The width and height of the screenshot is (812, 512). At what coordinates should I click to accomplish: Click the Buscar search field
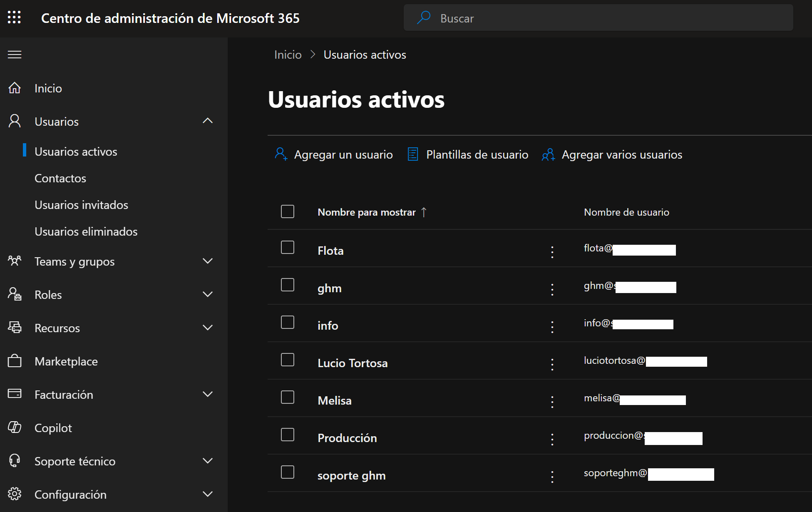[598, 18]
